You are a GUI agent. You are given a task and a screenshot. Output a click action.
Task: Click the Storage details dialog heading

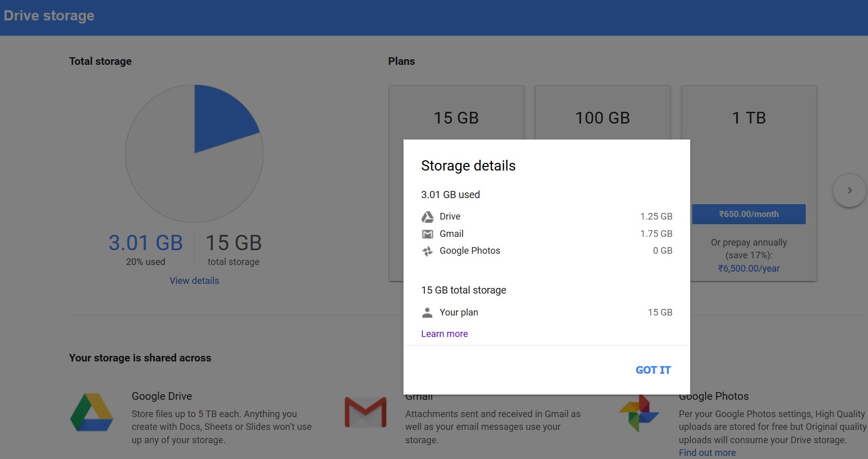pyautogui.click(x=468, y=166)
